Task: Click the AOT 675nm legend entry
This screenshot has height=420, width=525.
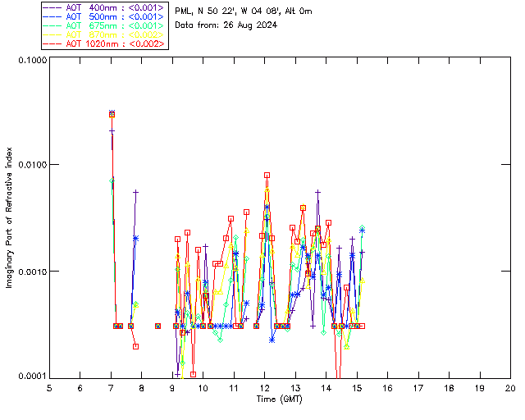Action: tap(104, 25)
